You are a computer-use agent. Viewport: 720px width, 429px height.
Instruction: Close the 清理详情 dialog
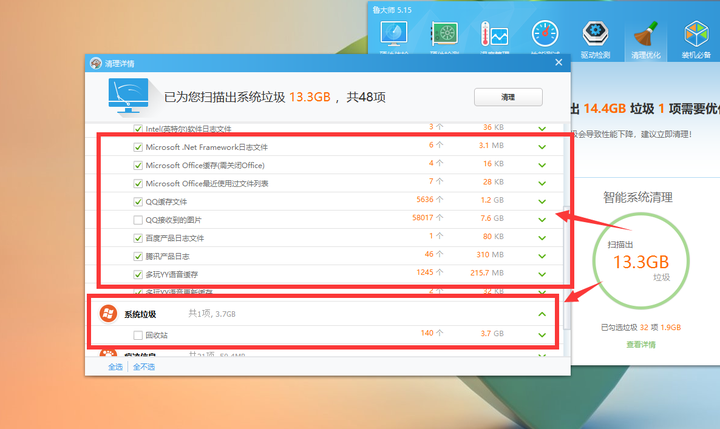pyautogui.click(x=558, y=62)
